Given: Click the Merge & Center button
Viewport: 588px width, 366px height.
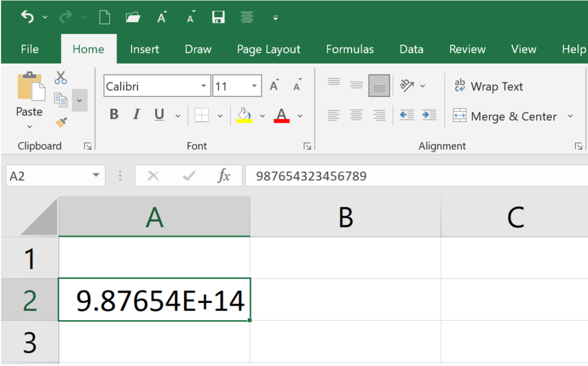Looking at the screenshot, I should 505,116.
